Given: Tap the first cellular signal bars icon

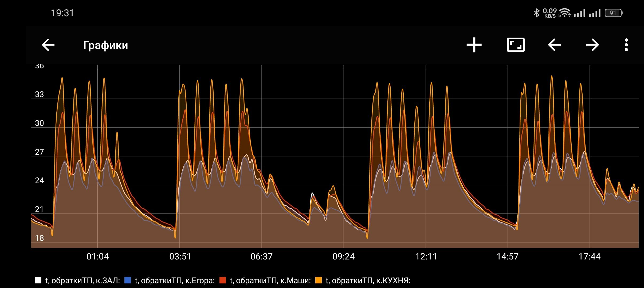Looking at the screenshot, I should pyautogui.click(x=580, y=13).
